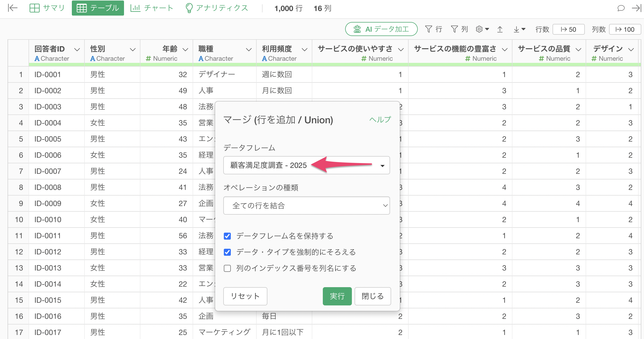This screenshot has height=339, width=644.
Task: Uncheck データフレーム名を保持する checkbox
Action: point(227,236)
